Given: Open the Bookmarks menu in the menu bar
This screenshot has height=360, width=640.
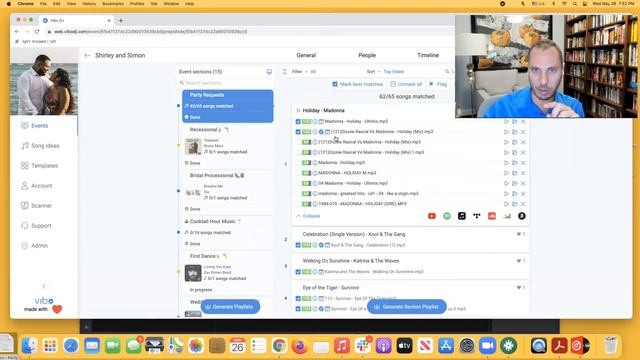Looking at the screenshot, I should pyautogui.click(x=113, y=4).
